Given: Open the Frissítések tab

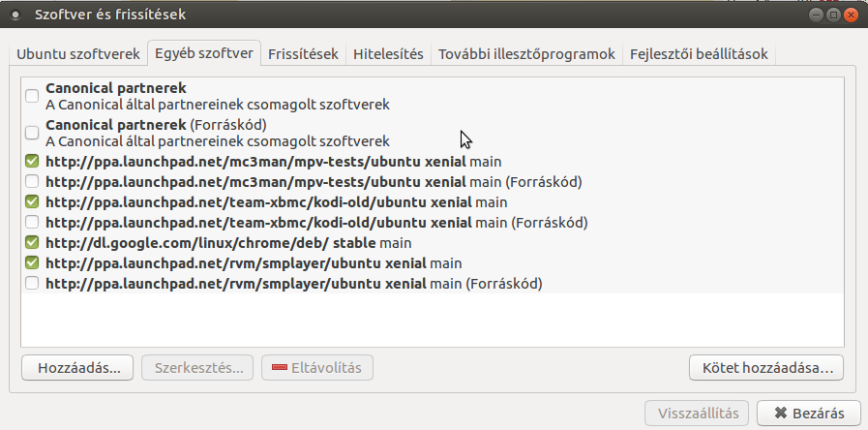Looking at the screenshot, I should pos(303,54).
